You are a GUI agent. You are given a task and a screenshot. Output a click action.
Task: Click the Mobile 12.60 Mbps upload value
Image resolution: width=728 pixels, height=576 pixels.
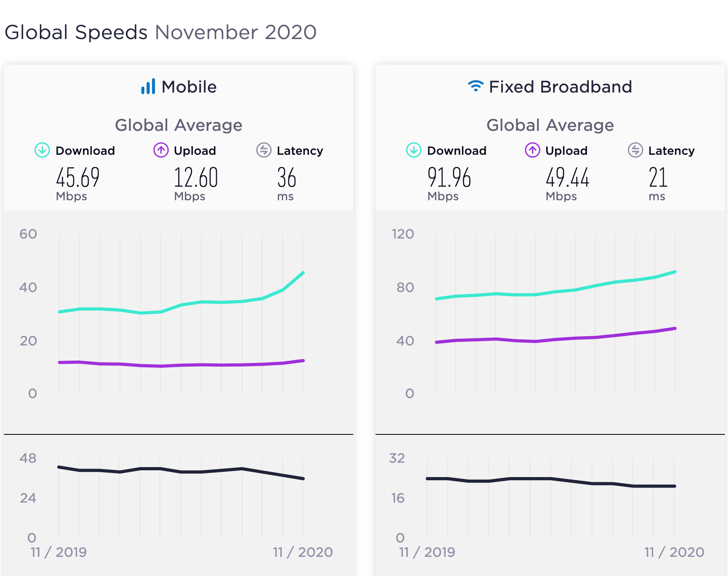pos(196,178)
